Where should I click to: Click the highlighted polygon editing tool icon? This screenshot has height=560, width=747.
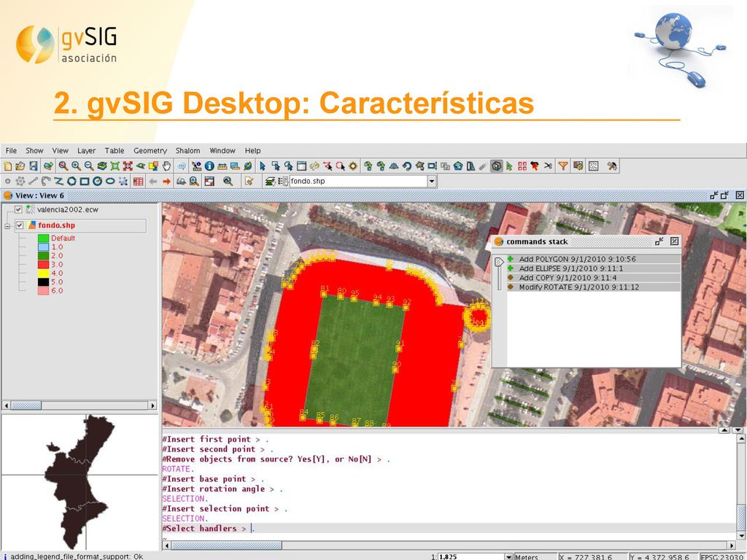pyautogui.click(x=496, y=166)
